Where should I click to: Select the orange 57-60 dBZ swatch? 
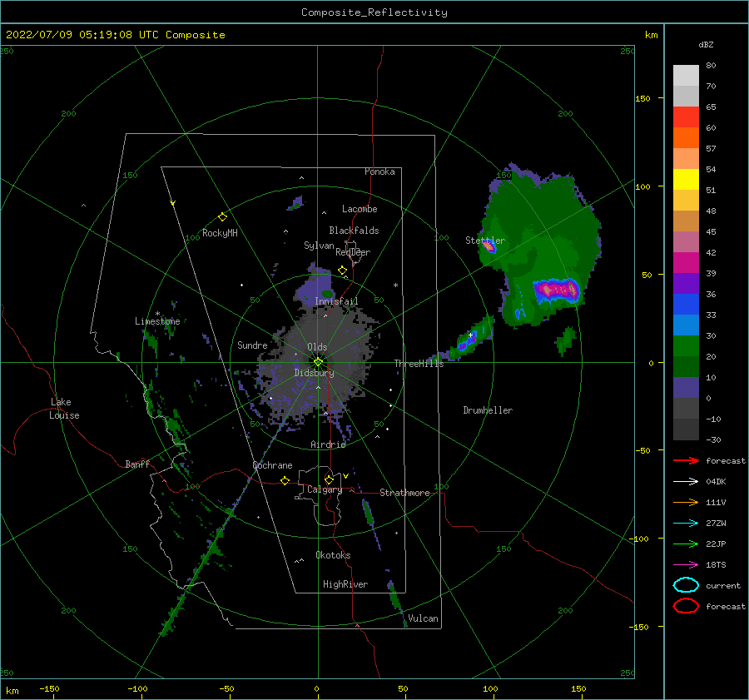click(x=686, y=138)
